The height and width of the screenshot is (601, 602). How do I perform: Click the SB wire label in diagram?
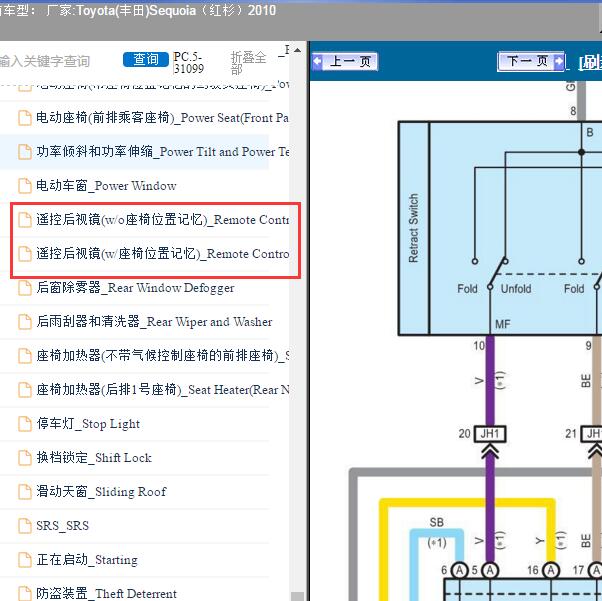[437, 522]
